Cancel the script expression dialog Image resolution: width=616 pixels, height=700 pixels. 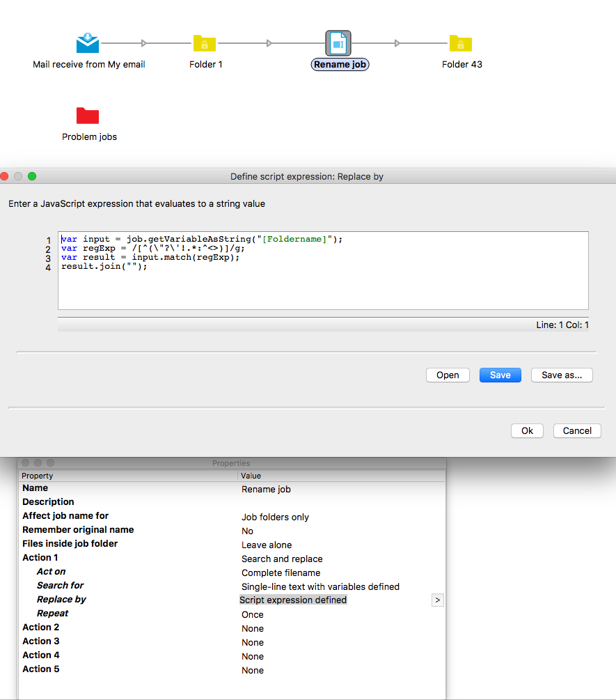pyautogui.click(x=577, y=430)
